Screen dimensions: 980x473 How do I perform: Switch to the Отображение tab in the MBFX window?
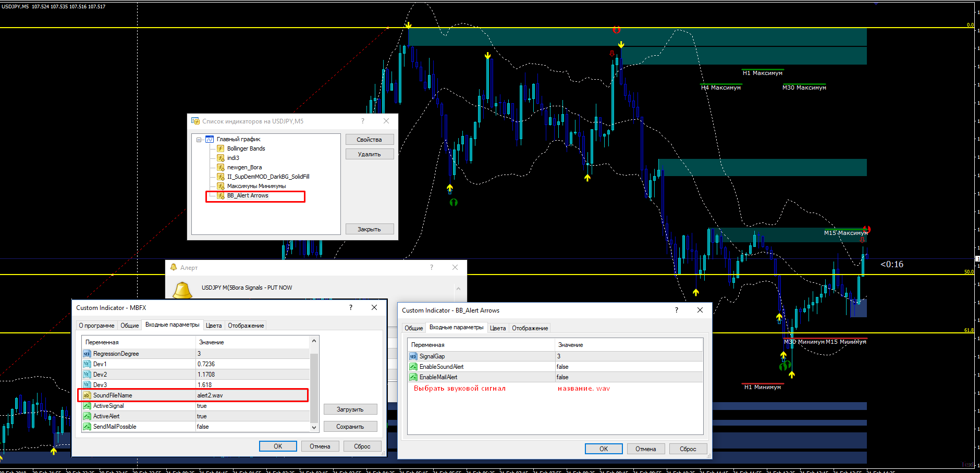tap(246, 326)
